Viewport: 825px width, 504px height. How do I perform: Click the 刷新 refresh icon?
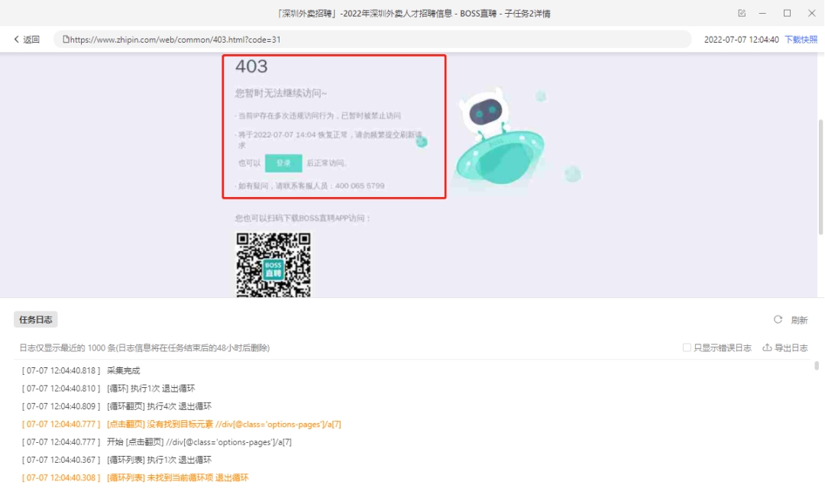click(778, 320)
